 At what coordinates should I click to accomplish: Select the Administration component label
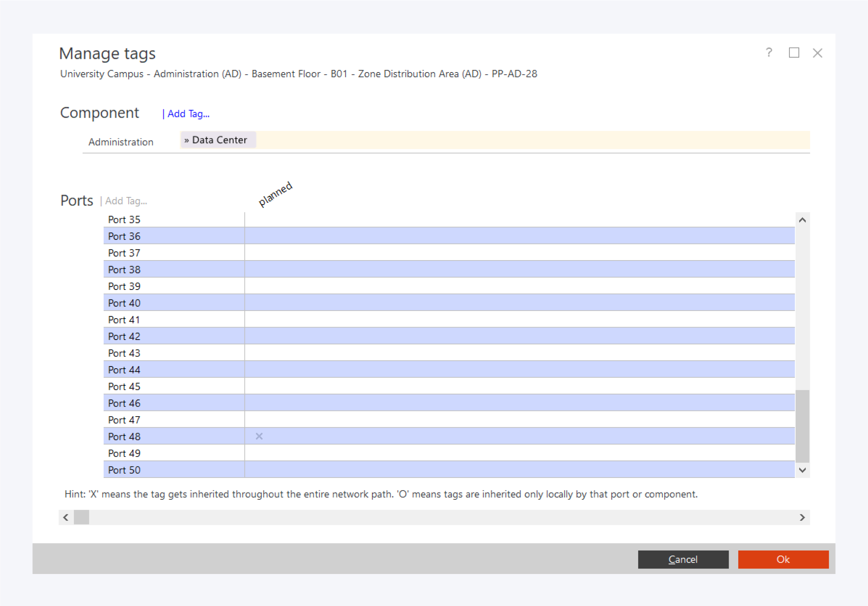coord(121,142)
